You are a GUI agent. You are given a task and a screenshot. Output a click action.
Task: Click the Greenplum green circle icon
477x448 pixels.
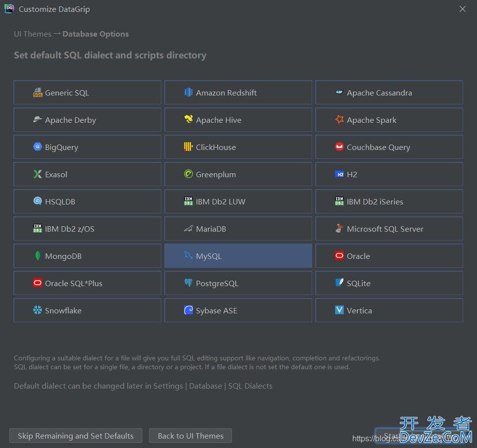click(x=189, y=174)
